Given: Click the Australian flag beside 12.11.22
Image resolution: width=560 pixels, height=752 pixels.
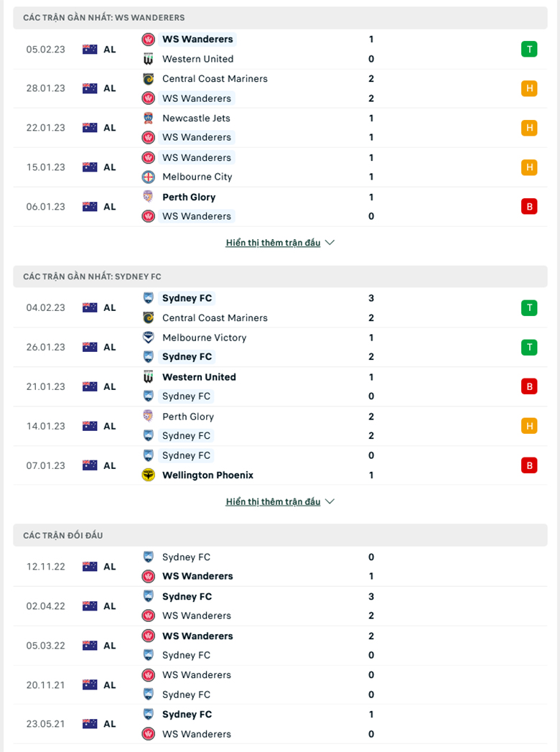Looking at the screenshot, I should click(x=90, y=566).
